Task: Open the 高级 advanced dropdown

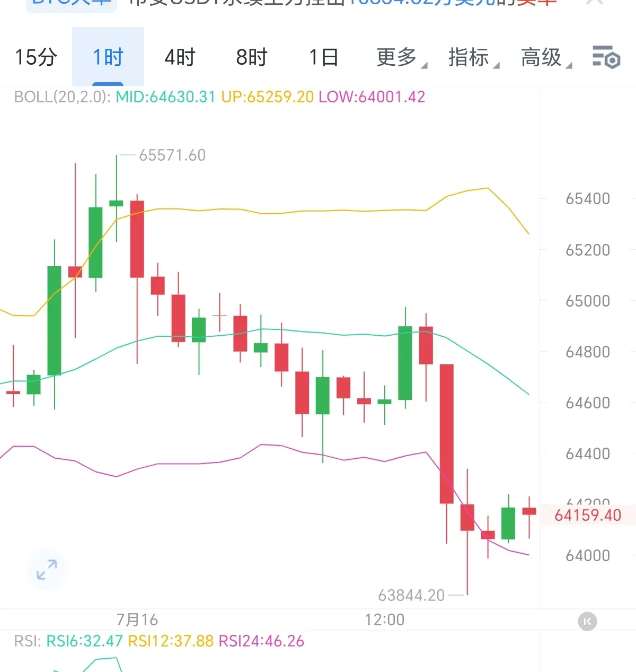Action: [546, 57]
